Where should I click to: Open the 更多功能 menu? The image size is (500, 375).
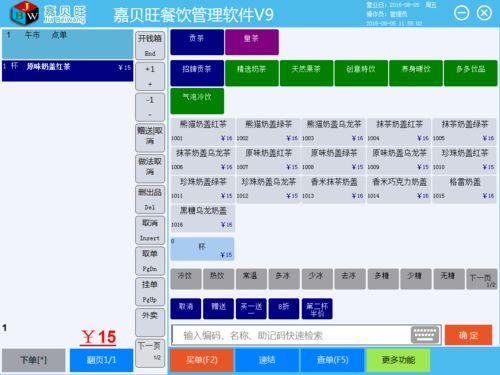click(x=398, y=360)
